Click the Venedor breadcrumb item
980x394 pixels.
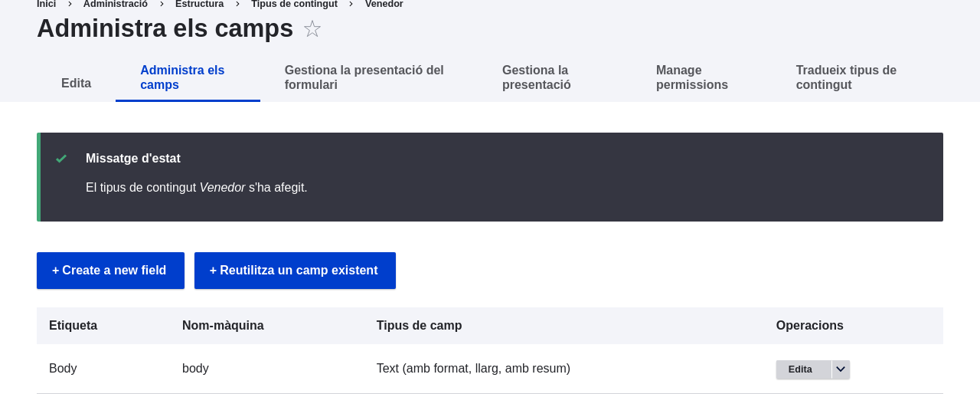384,4
